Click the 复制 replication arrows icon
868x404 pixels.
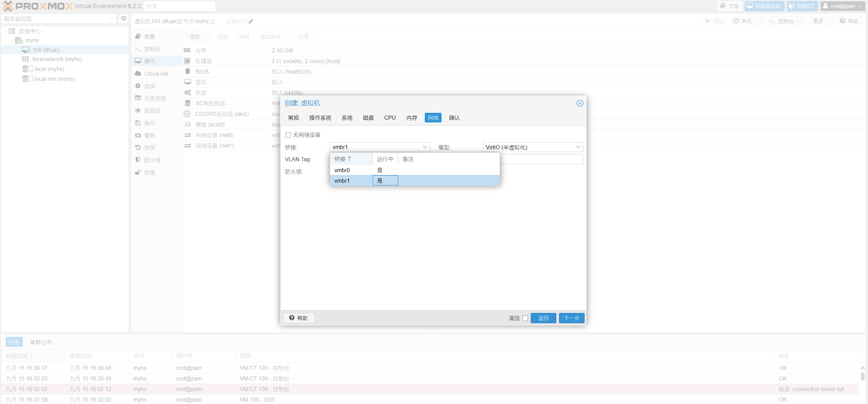(138, 135)
